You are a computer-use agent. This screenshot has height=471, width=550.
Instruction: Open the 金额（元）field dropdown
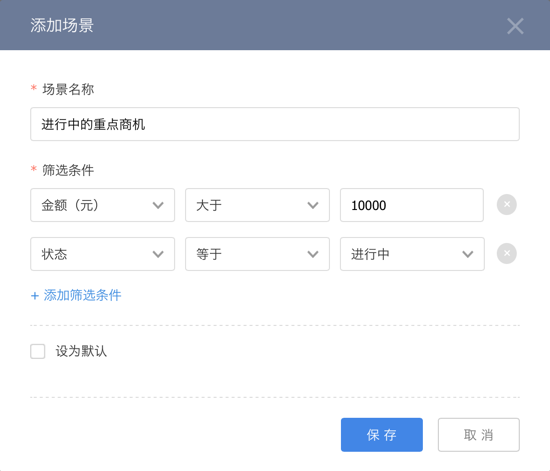tap(102, 205)
